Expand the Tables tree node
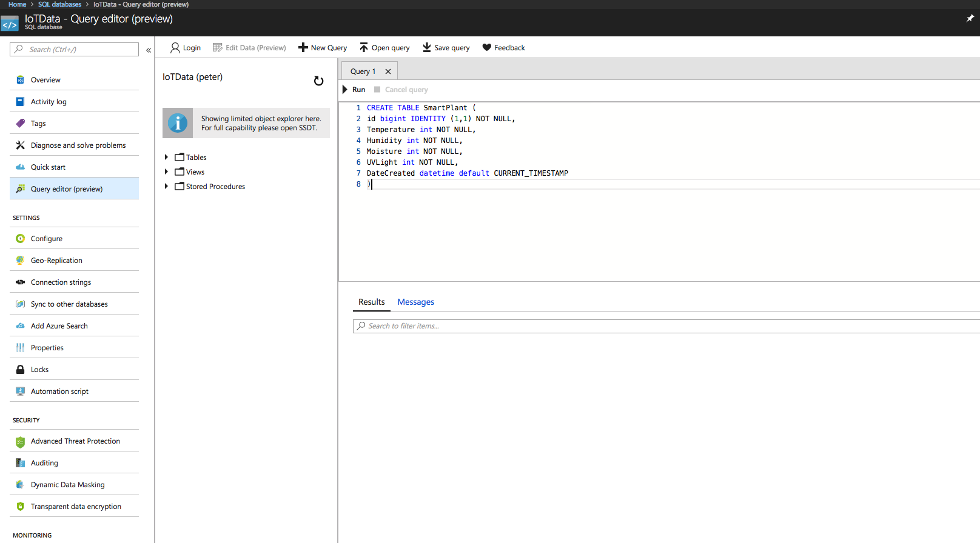The height and width of the screenshot is (543, 980). coord(166,158)
